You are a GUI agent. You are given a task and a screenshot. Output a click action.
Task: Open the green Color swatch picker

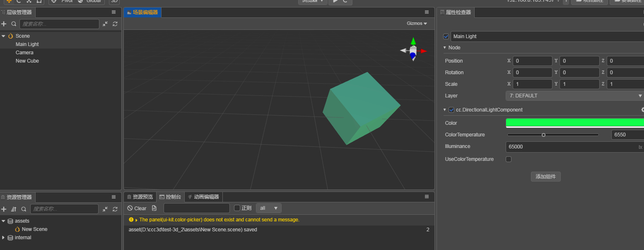tap(575, 123)
